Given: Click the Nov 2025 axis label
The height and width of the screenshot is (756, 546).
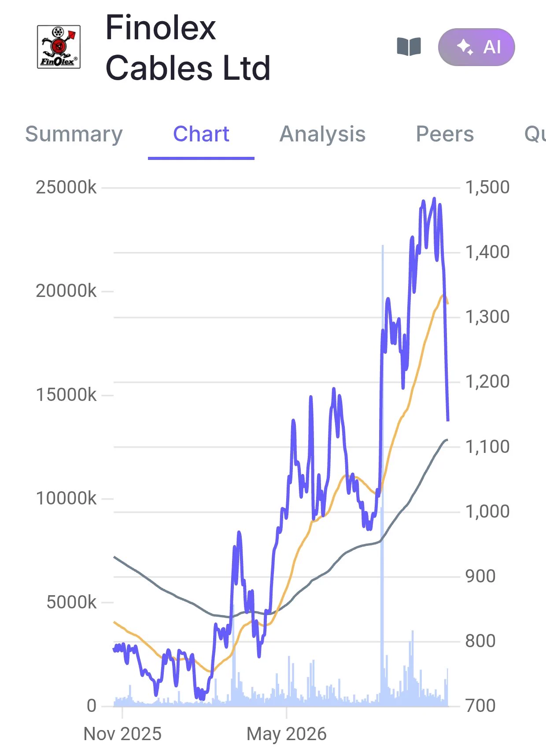Looking at the screenshot, I should (122, 734).
